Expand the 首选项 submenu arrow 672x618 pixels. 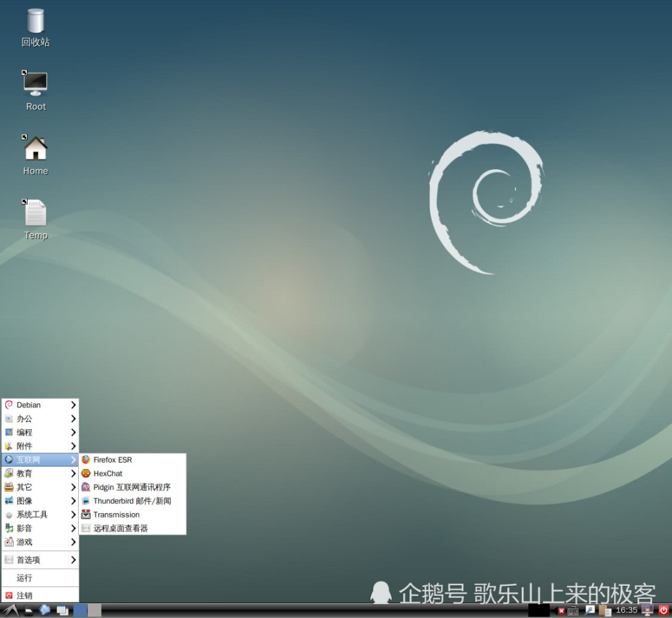pyautogui.click(x=73, y=560)
